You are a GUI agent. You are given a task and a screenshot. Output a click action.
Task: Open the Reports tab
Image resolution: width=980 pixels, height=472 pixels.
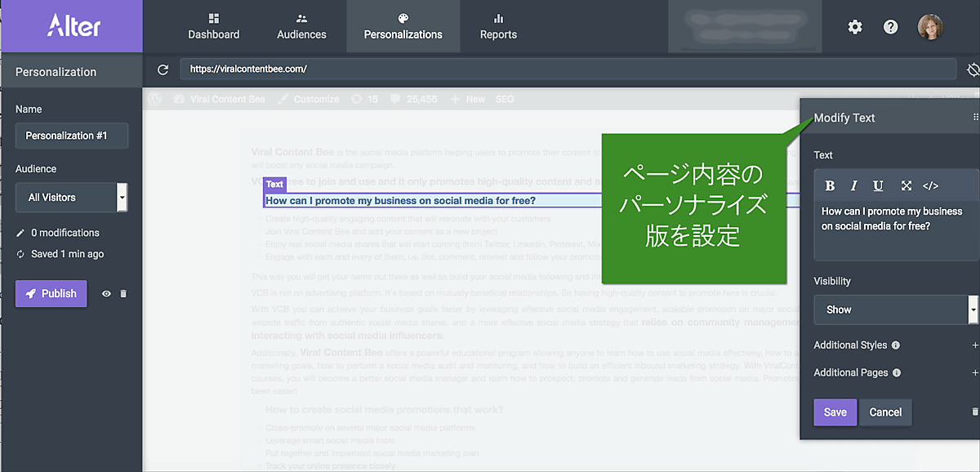[498, 26]
